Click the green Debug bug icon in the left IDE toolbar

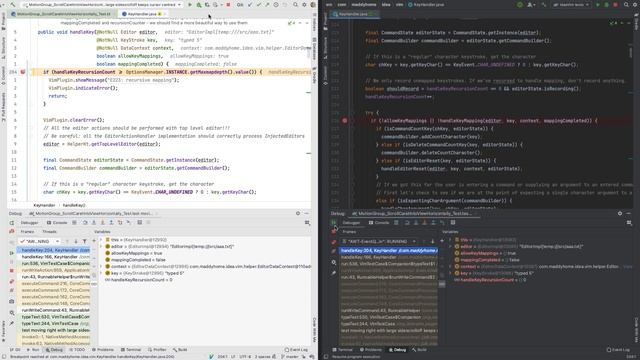tap(199, 4)
